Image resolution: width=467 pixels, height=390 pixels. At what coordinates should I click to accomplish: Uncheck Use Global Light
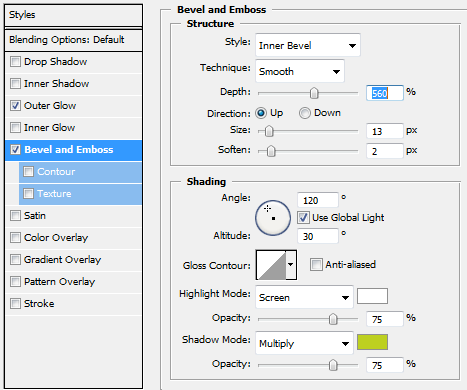(x=303, y=218)
